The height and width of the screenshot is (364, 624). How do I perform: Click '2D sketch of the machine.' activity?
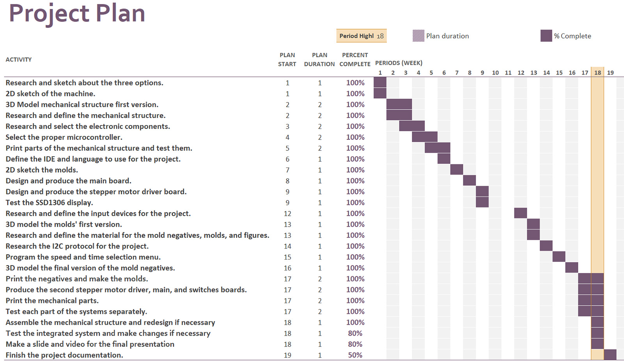pos(50,94)
